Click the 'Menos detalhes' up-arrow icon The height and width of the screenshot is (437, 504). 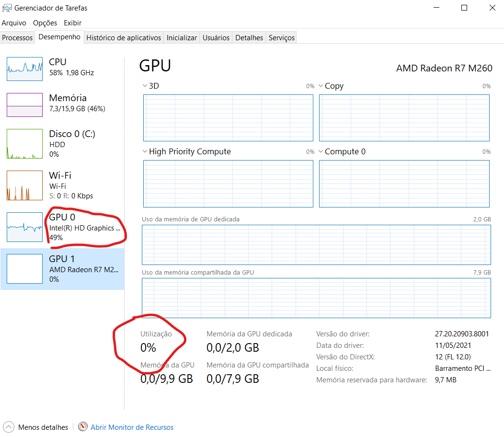[9, 427]
